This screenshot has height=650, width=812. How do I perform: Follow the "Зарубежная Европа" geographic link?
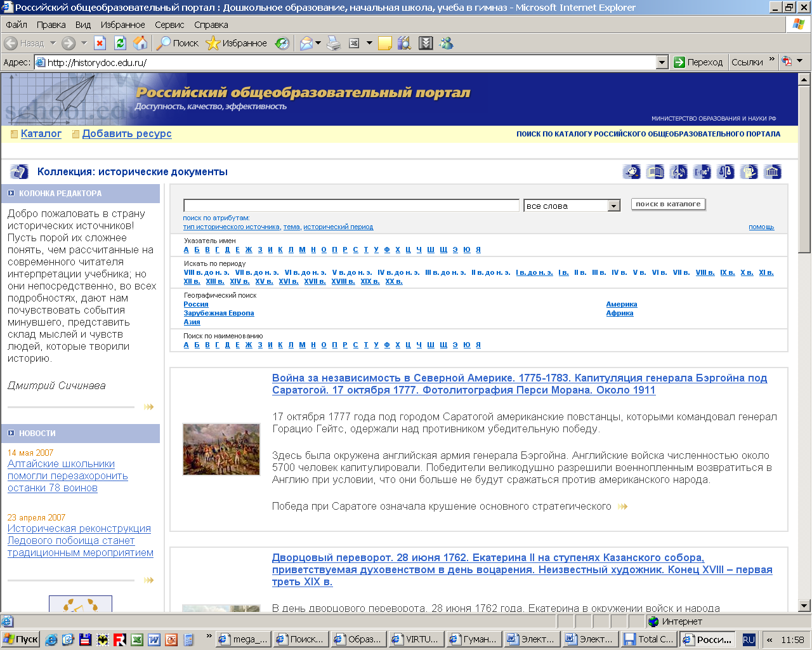pyautogui.click(x=219, y=313)
